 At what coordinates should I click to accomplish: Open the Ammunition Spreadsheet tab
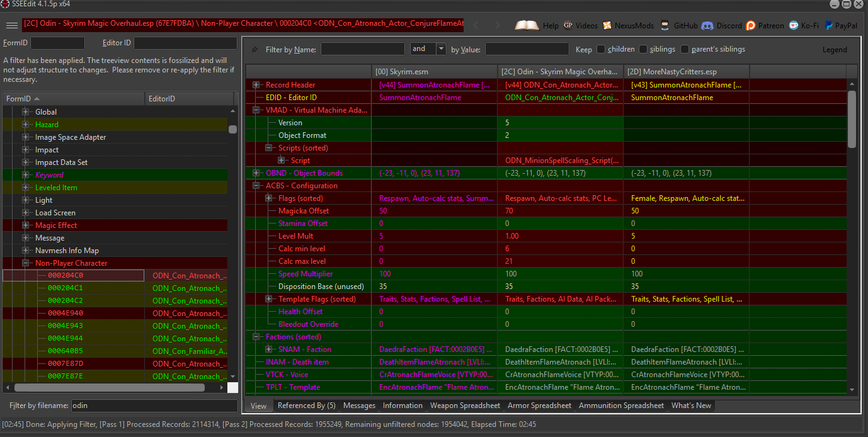pyautogui.click(x=621, y=406)
